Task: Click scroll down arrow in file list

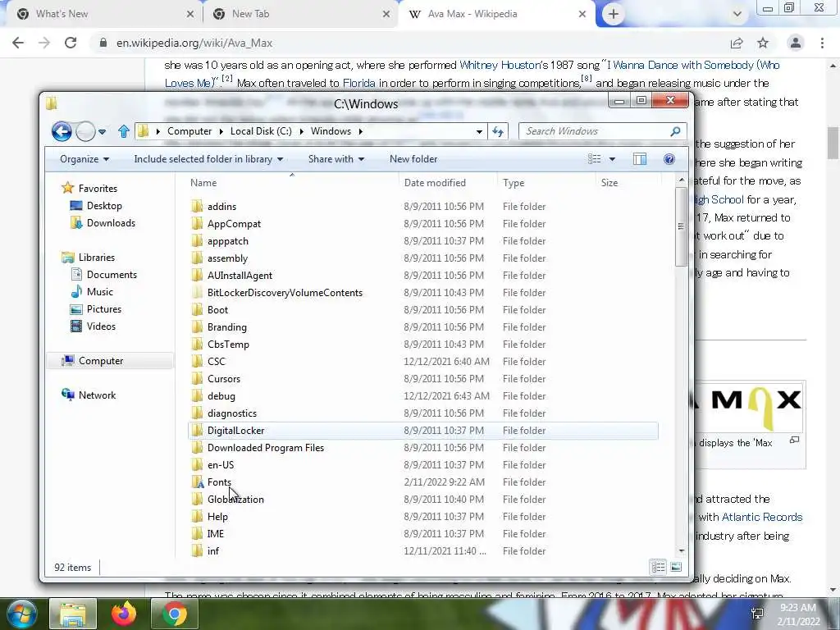Action: [x=682, y=551]
